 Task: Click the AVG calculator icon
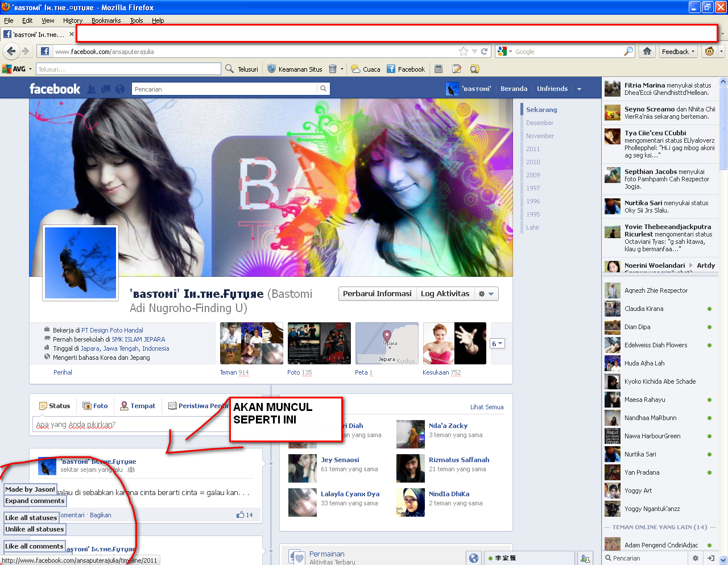tap(439, 69)
